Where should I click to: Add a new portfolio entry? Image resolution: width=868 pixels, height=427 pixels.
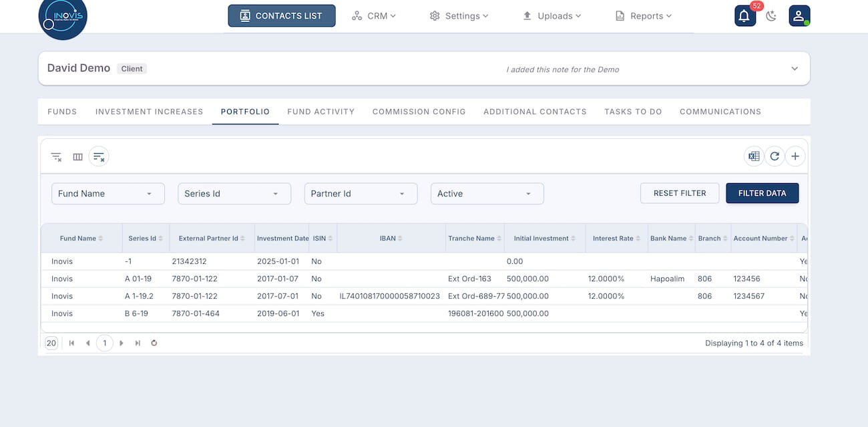[795, 156]
